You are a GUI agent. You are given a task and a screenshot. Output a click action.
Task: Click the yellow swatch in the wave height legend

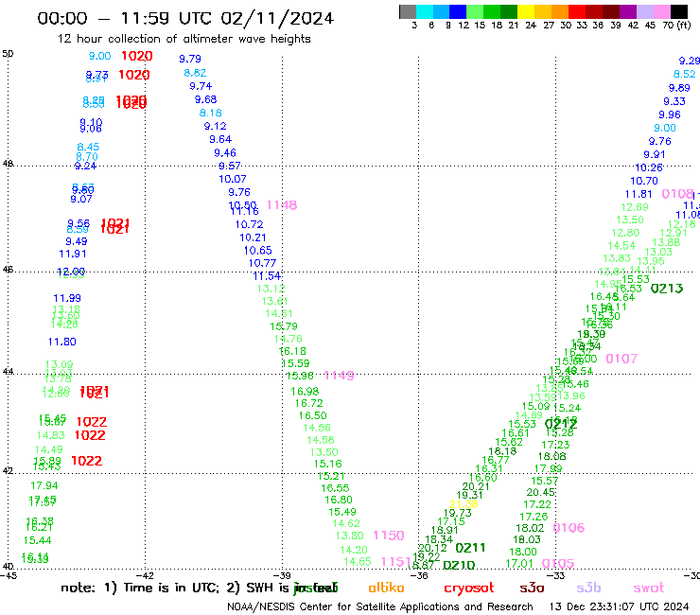click(x=526, y=11)
